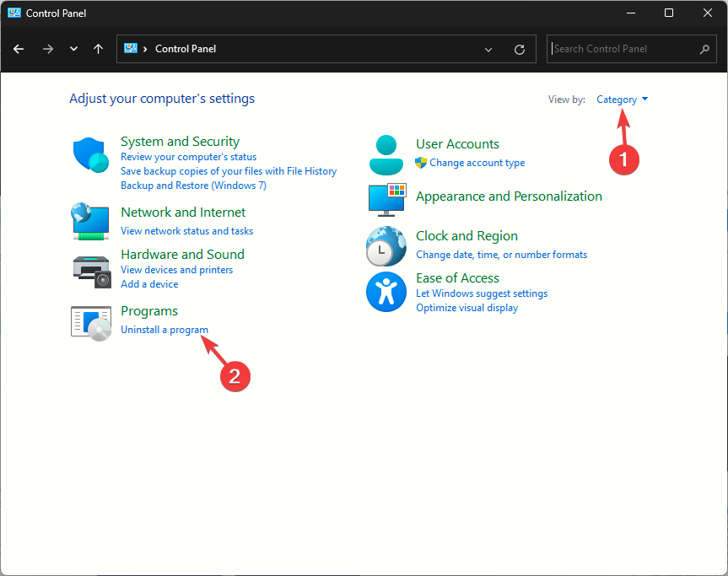This screenshot has height=576, width=728.
Task: Click the shield icon beside Change account type
Action: pyautogui.click(x=421, y=163)
